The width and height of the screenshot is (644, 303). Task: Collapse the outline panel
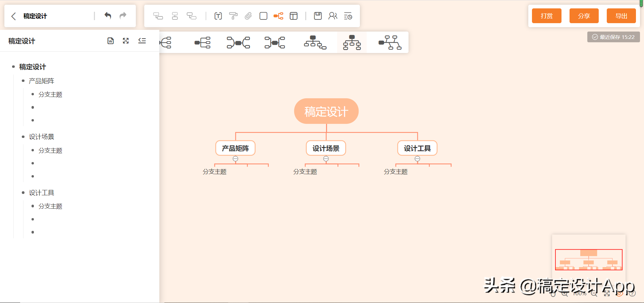pyautogui.click(x=142, y=41)
